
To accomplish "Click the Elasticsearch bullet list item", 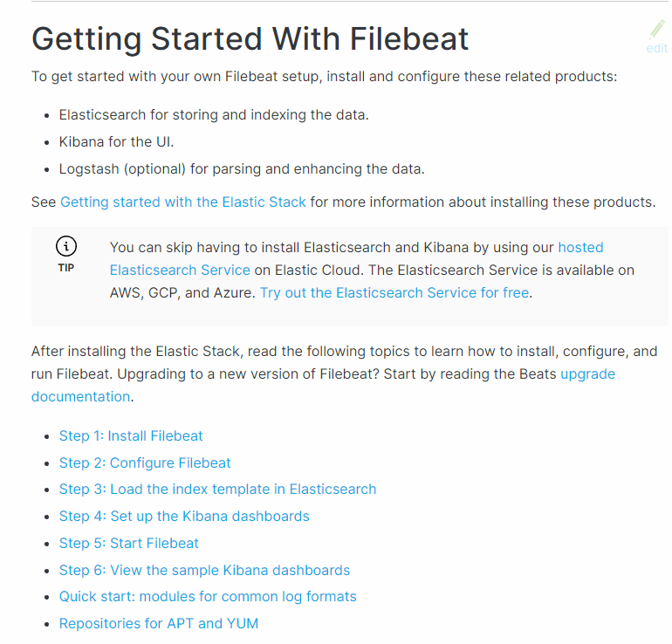I will (x=214, y=115).
